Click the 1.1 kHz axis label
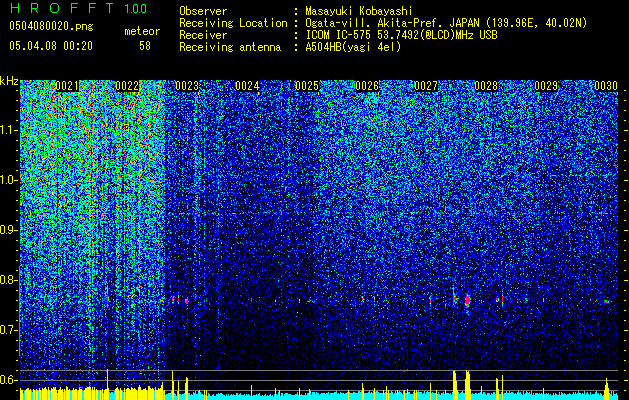 8,130
